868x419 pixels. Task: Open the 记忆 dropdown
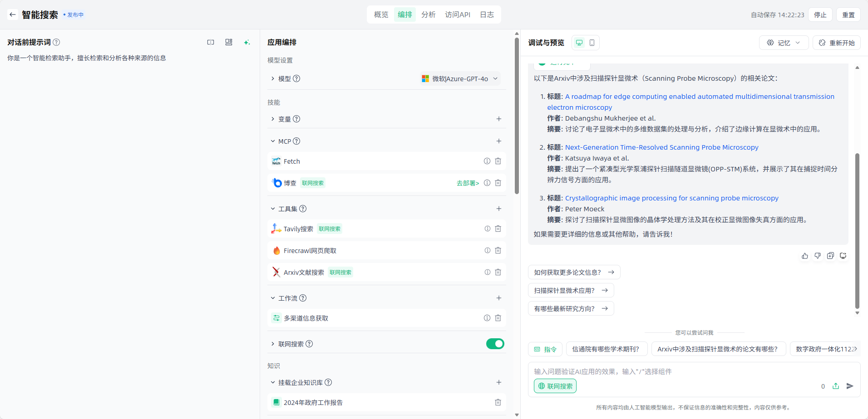point(784,43)
